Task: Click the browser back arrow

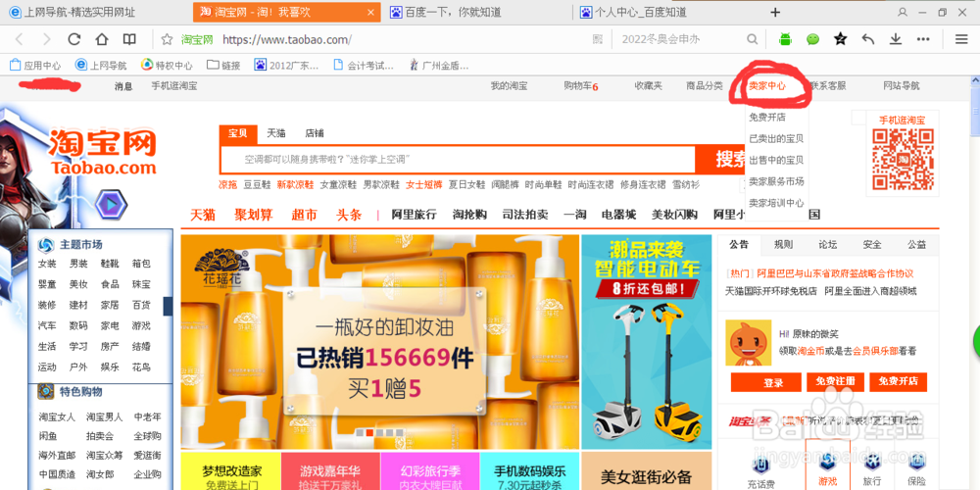Action: click(x=20, y=39)
